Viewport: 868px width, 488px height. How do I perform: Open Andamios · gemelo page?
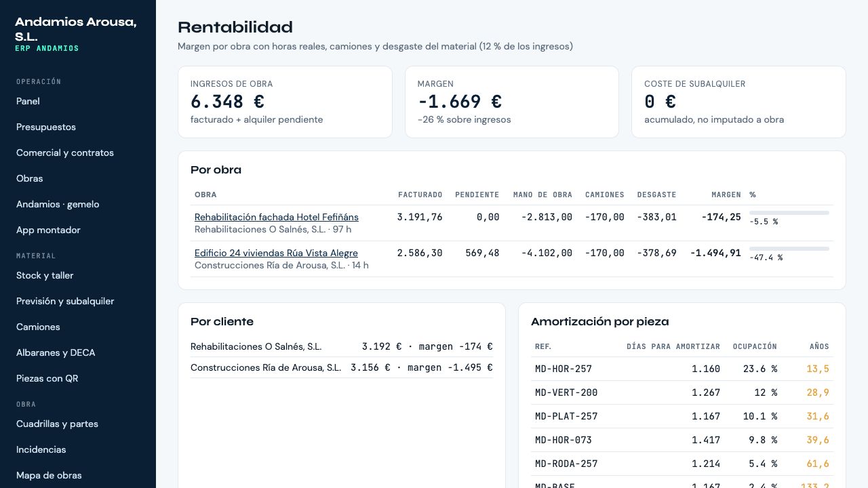[x=58, y=204]
